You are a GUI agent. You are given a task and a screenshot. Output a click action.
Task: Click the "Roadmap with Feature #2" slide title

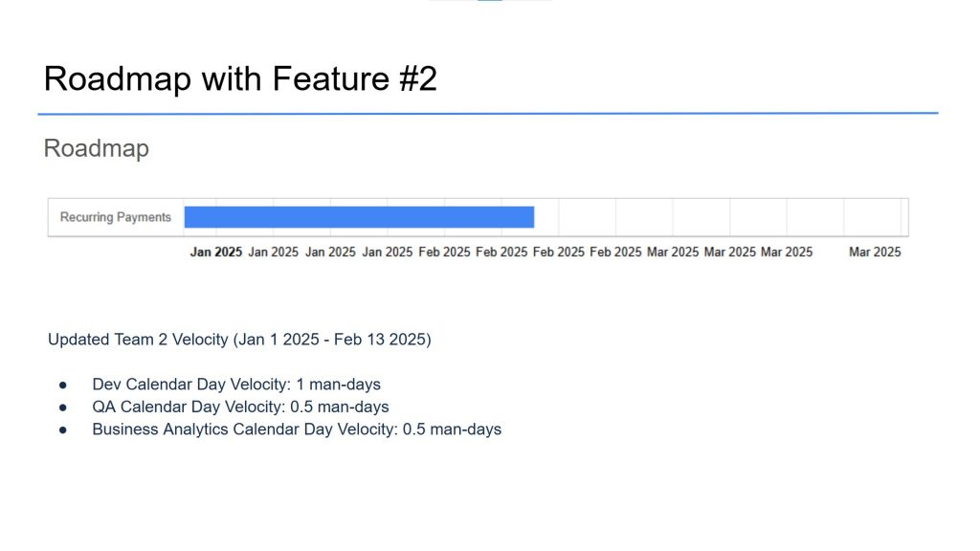[x=240, y=79]
